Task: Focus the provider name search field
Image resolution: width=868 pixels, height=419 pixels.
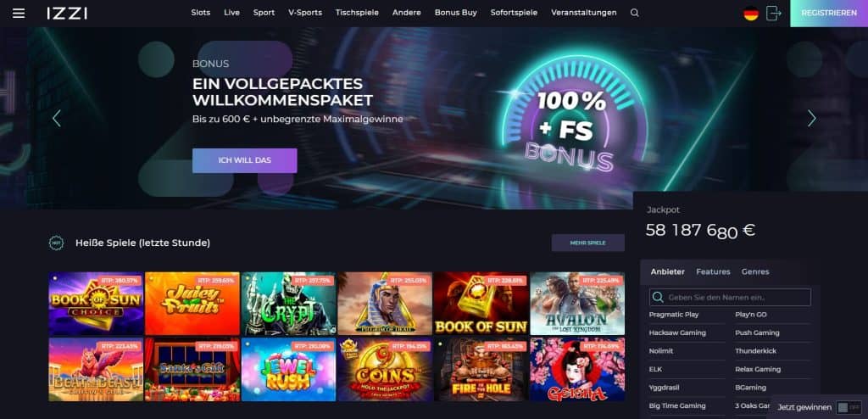Action: point(730,298)
